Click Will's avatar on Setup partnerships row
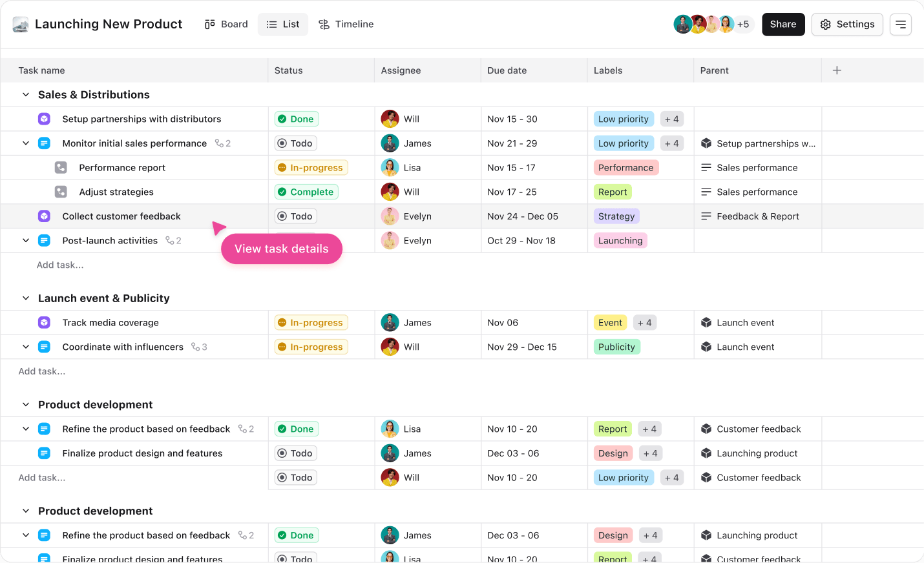Image resolution: width=924 pixels, height=563 pixels. pos(390,119)
